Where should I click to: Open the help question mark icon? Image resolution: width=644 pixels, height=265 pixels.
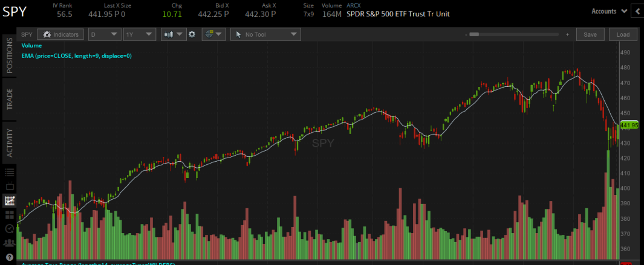point(10,257)
